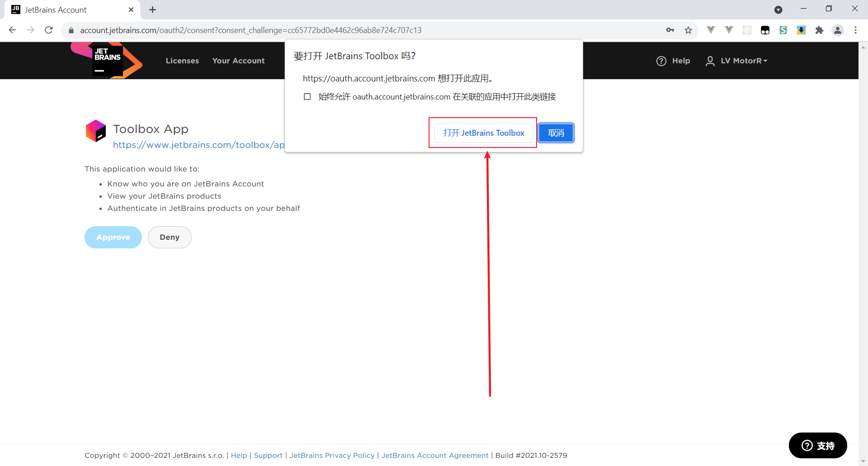Screen dimensions: 868x466
Task: Tick the always allow oauth.account.jetbrains.com checkbox
Action: tap(307, 96)
